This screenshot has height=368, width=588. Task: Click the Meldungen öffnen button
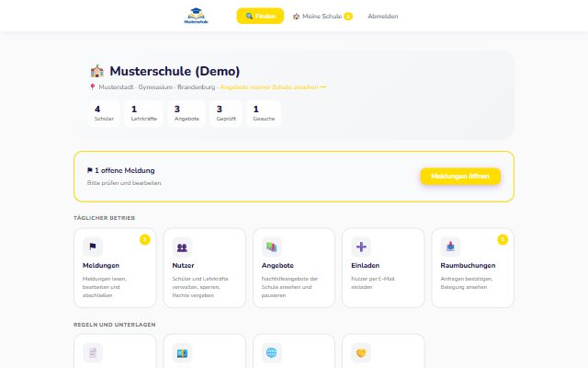point(460,176)
